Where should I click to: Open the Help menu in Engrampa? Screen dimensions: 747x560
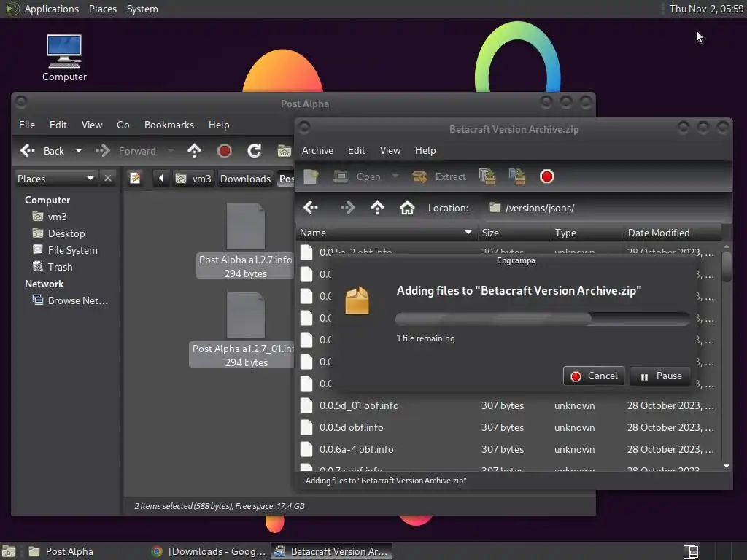(x=425, y=150)
